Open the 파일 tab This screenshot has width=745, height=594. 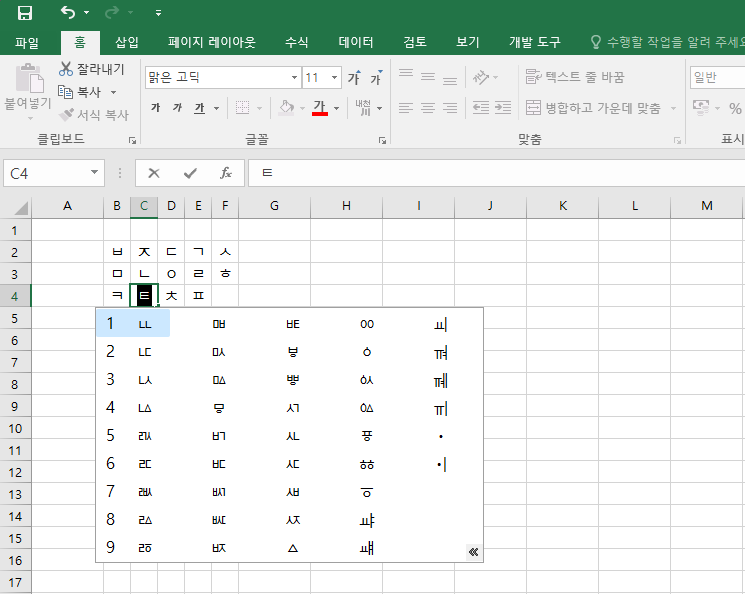tap(27, 43)
